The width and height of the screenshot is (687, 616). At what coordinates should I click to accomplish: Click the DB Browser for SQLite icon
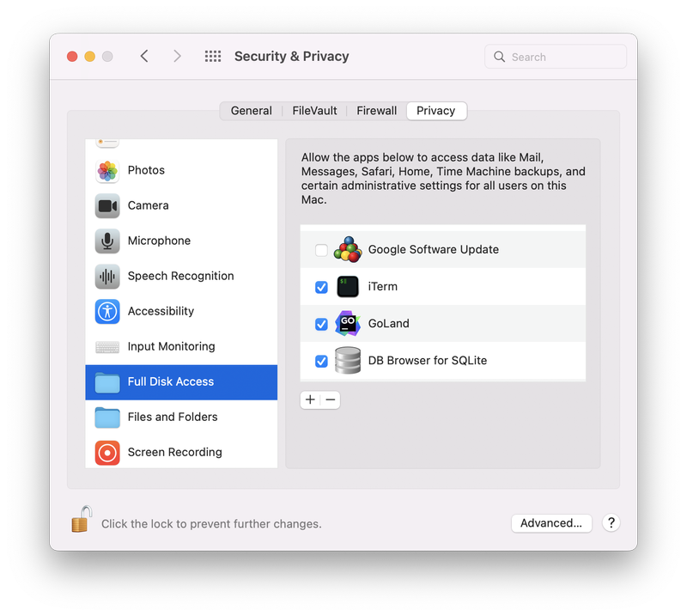[348, 360]
